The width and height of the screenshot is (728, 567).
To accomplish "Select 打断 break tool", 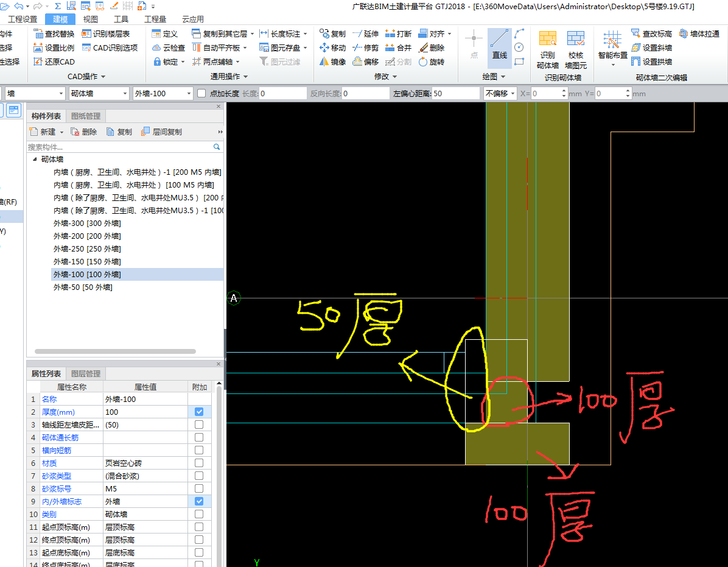I will click(398, 34).
